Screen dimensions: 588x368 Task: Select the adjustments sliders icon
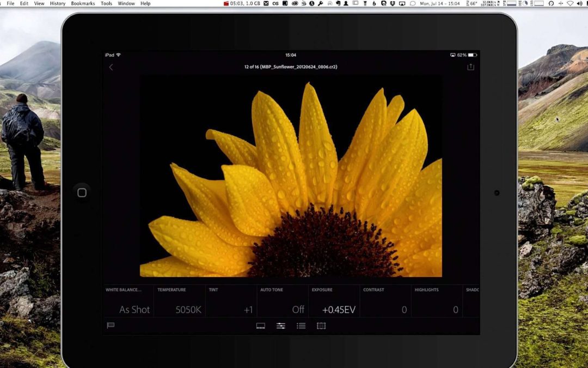281,326
